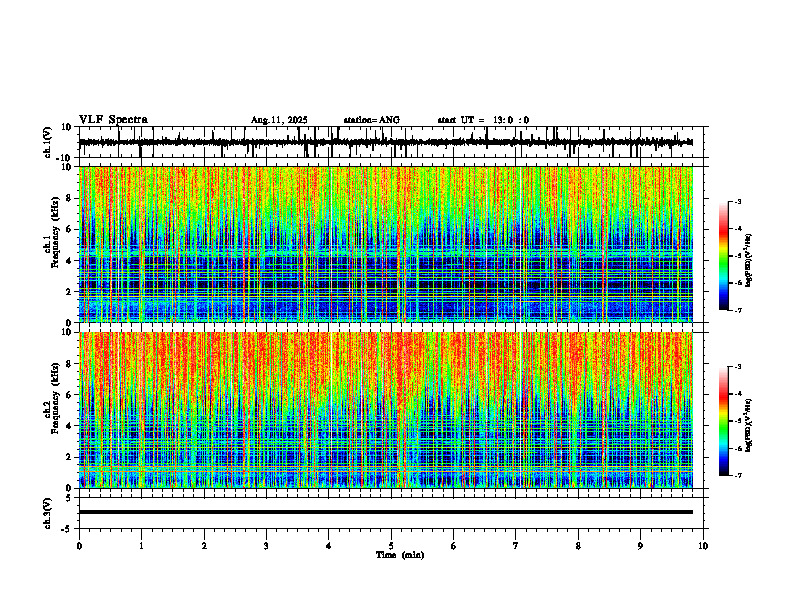Click time axis tick label "5"
792x612 pixels.
coord(391,546)
